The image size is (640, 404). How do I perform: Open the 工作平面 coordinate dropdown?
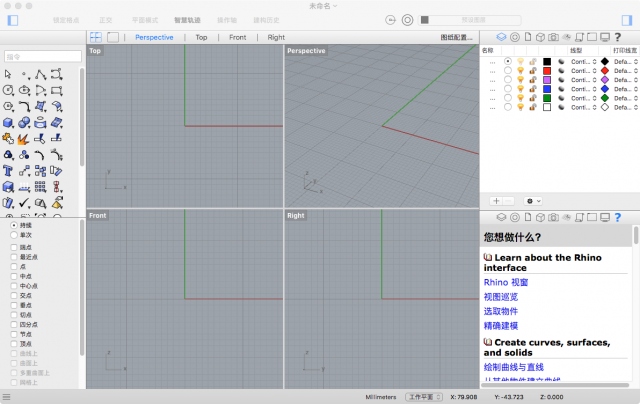click(x=424, y=397)
